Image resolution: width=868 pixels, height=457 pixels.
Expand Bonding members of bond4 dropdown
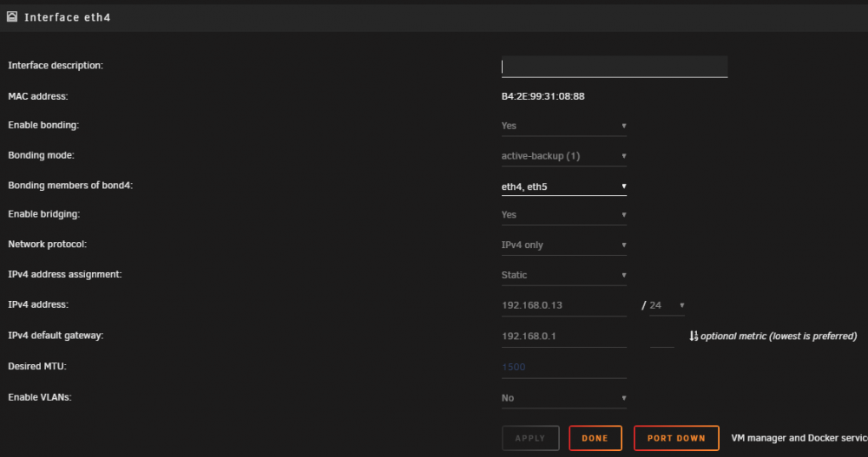(x=563, y=186)
